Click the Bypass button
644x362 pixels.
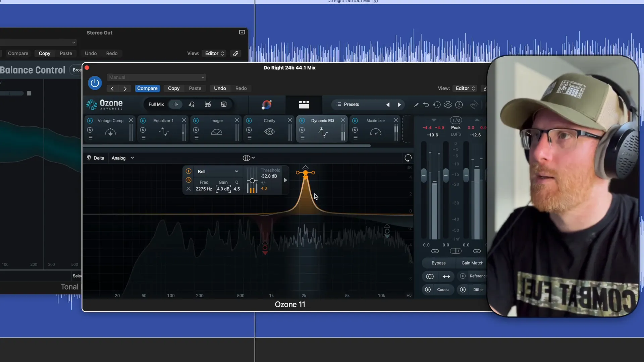click(438, 263)
